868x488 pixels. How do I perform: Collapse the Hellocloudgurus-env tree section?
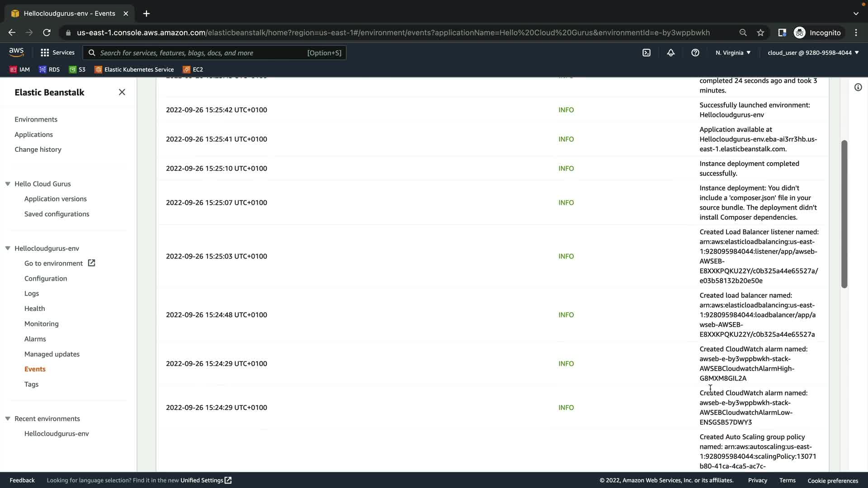(8, 249)
